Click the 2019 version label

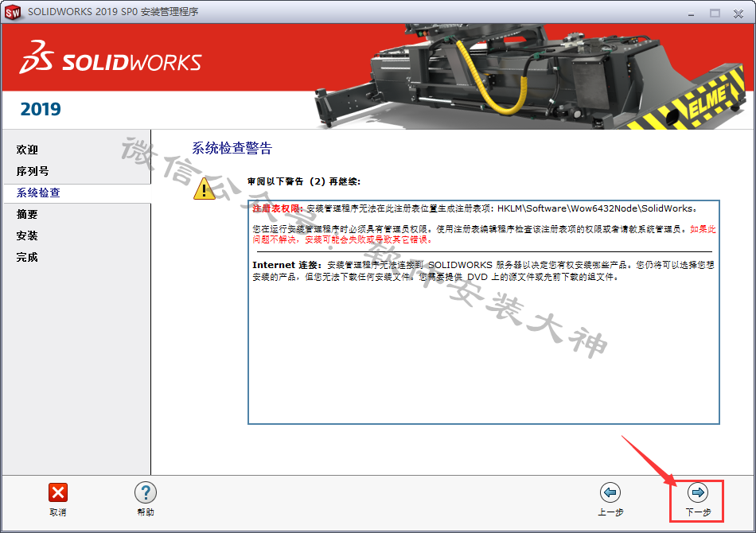(41, 110)
